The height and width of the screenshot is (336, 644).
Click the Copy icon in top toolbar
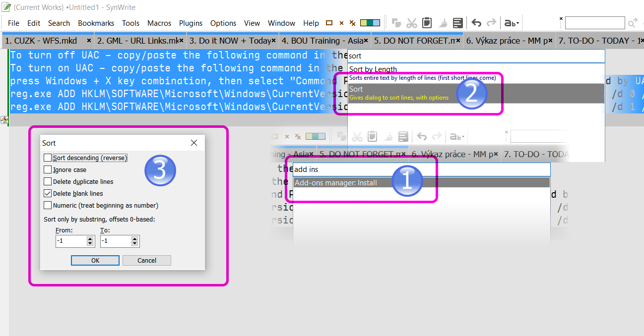[x=396, y=23]
